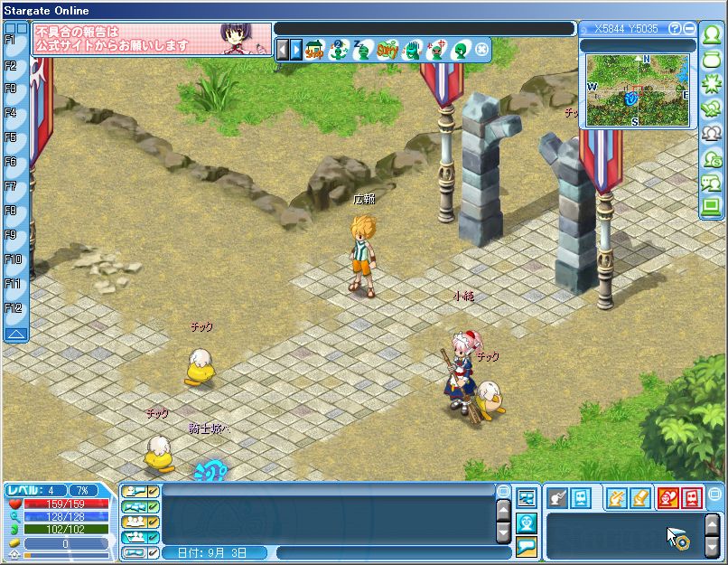Toggle the guild chat channel checkbox
This screenshot has width=728, height=565.
(x=154, y=537)
